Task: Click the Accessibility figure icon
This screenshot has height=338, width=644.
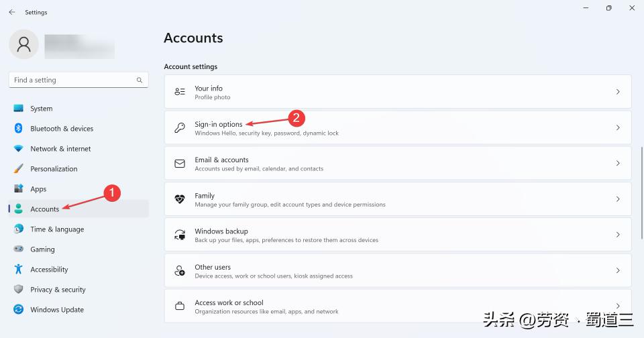Action: pyautogui.click(x=19, y=270)
